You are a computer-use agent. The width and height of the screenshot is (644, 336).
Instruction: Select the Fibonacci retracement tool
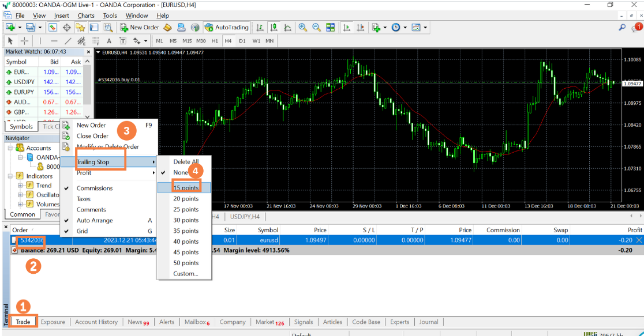(x=95, y=40)
